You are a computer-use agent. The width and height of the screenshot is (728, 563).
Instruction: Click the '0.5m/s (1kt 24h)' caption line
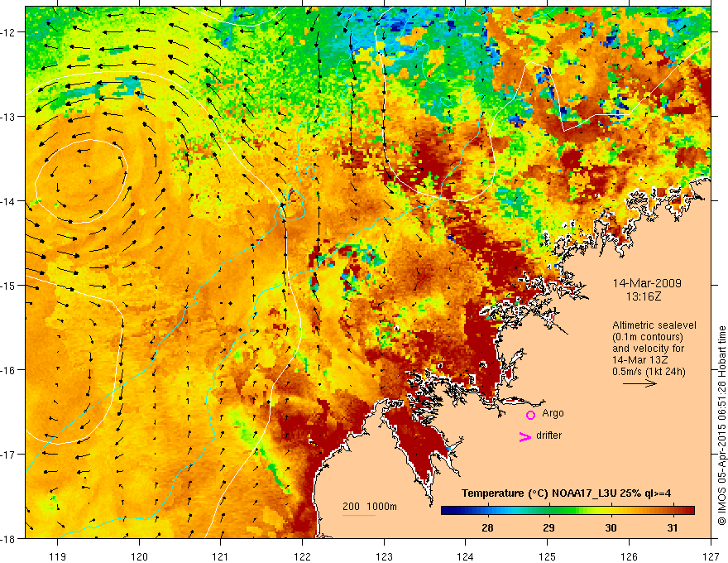point(649,372)
